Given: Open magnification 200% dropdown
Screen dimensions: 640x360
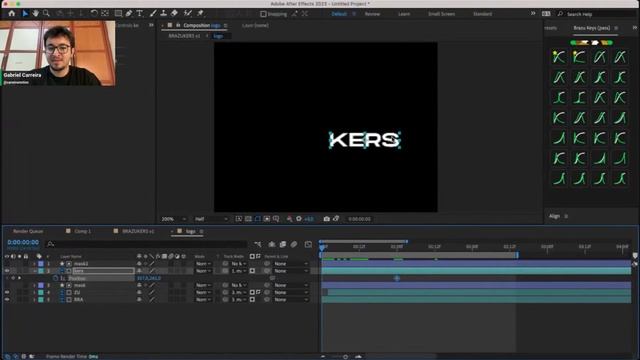Looking at the screenshot, I should [x=174, y=219].
